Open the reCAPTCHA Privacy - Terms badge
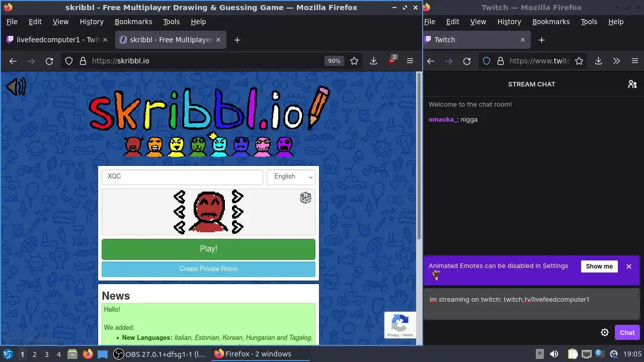This screenshot has height=362, width=644. click(x=400, y=325)
